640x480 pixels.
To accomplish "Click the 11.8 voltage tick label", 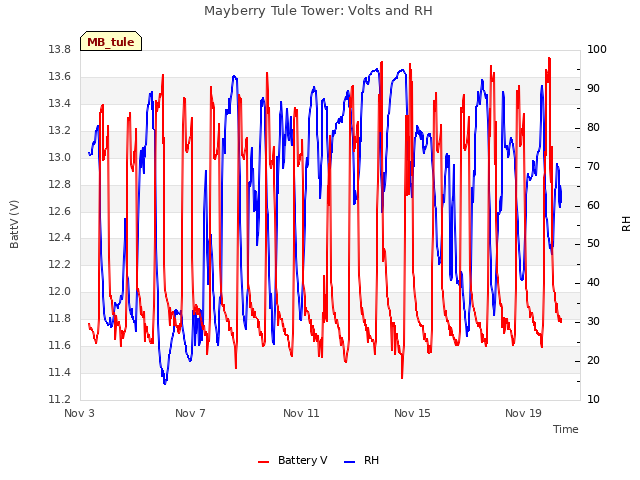I will [x=60, y=318].
